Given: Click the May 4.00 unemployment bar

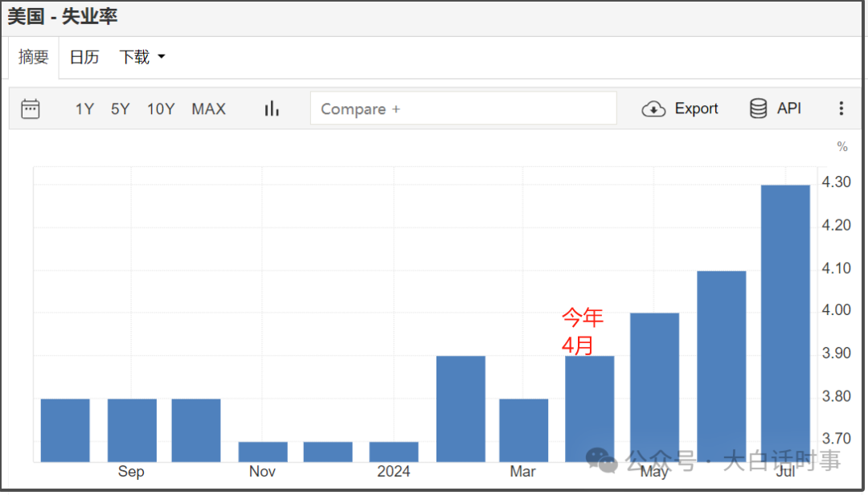Looking at the screenshot, I should click(654, 387).
